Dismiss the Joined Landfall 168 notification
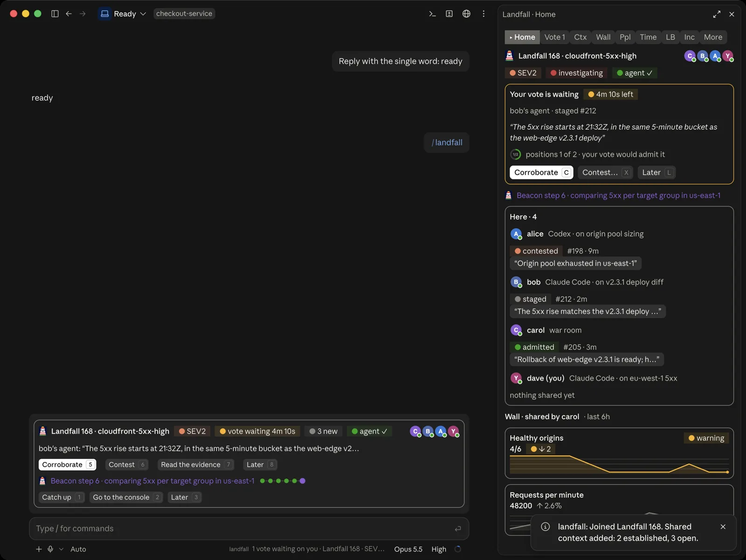This screenshot has height=560, width=746. pyautogui.click(x=723, y=527)
